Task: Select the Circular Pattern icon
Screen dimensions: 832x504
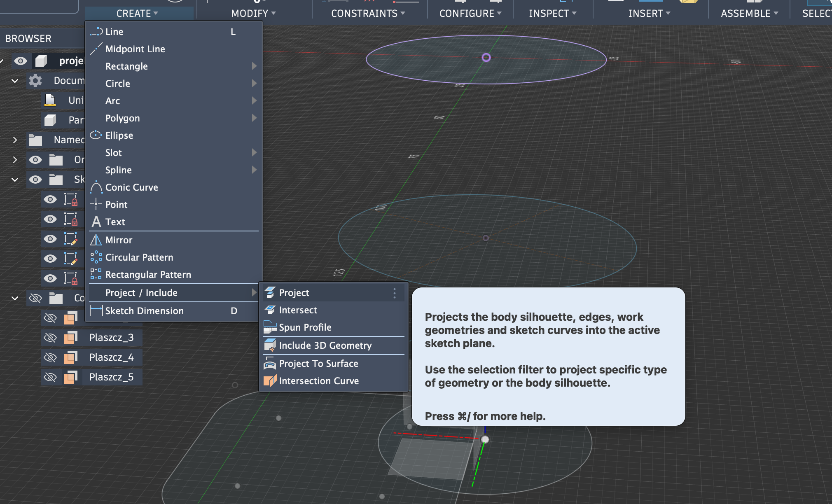Action: click(x=96, y=257)
